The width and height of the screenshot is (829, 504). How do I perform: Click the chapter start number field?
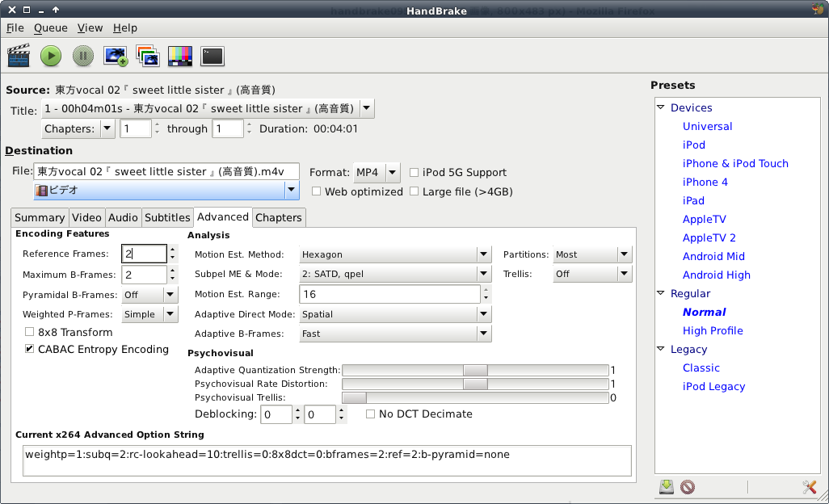(x=136, y=128)
